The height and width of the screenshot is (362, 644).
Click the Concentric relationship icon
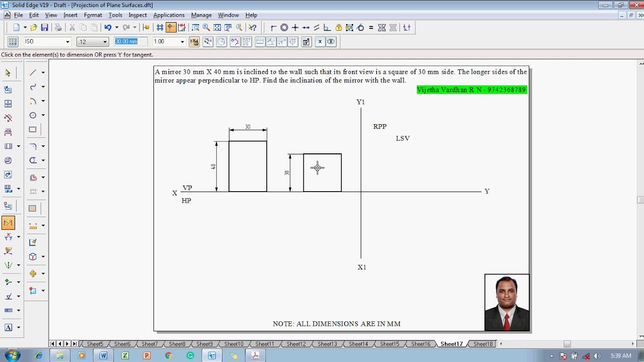point(284,28)
